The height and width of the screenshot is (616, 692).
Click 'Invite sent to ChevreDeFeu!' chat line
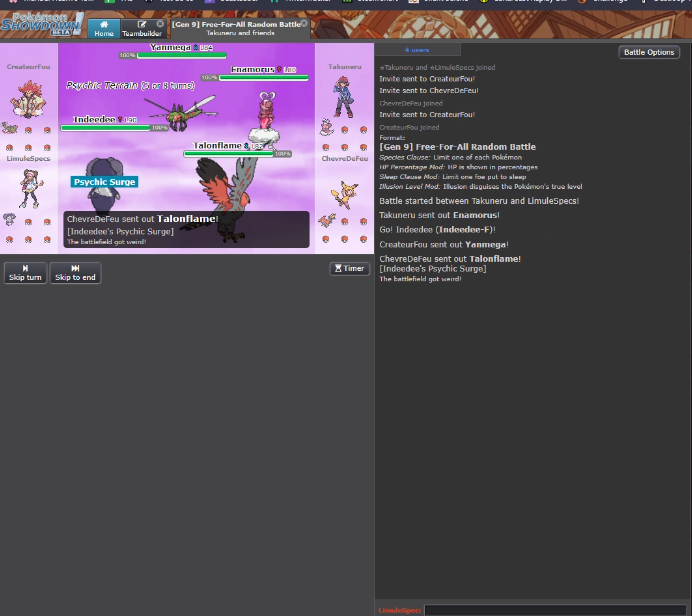coord(429,90)
